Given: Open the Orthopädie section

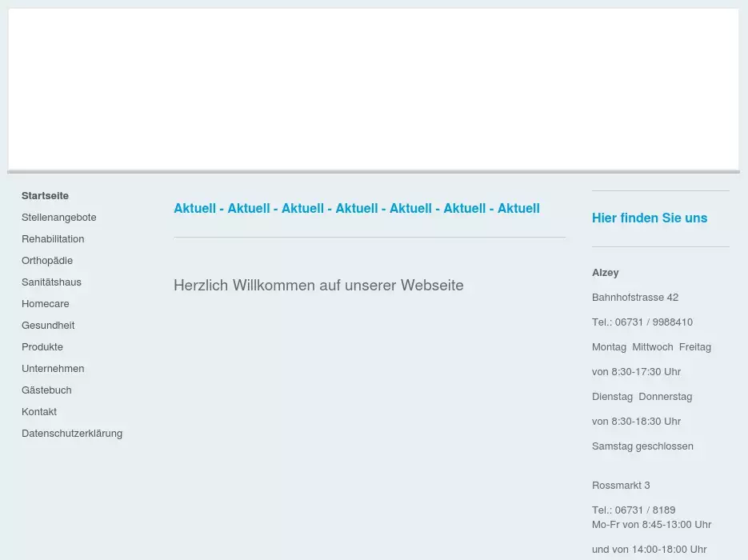Looking at the screenshot, I should pyautogui.click(x=47, y=261).
